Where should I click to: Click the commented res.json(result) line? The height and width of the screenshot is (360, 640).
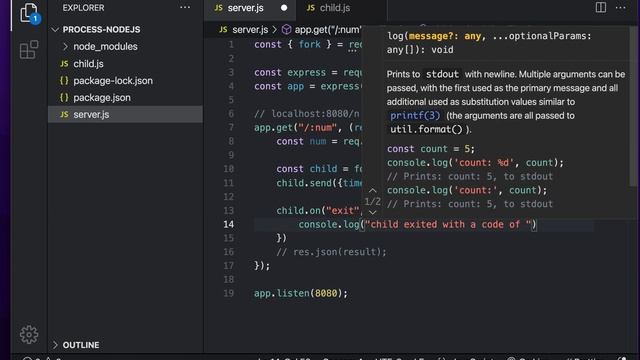[331, 252]
